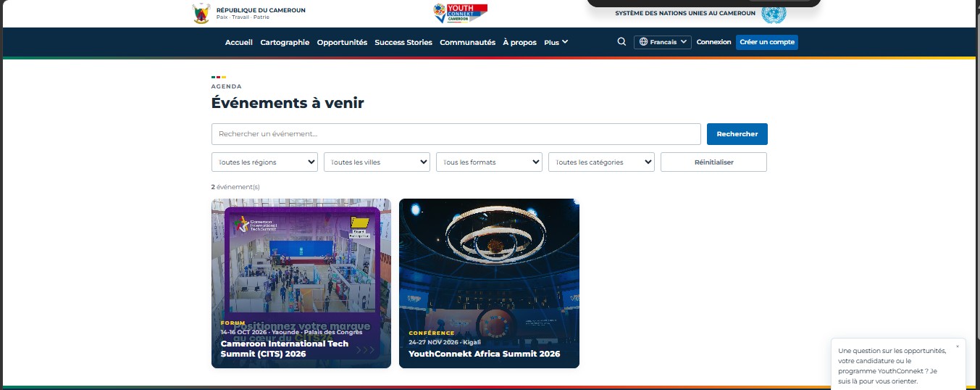Image resolution: width=980 pixels, height=390 pixels.
Task: Expand the Toutes les villes dropdown
Action: [x=377, y=162]
